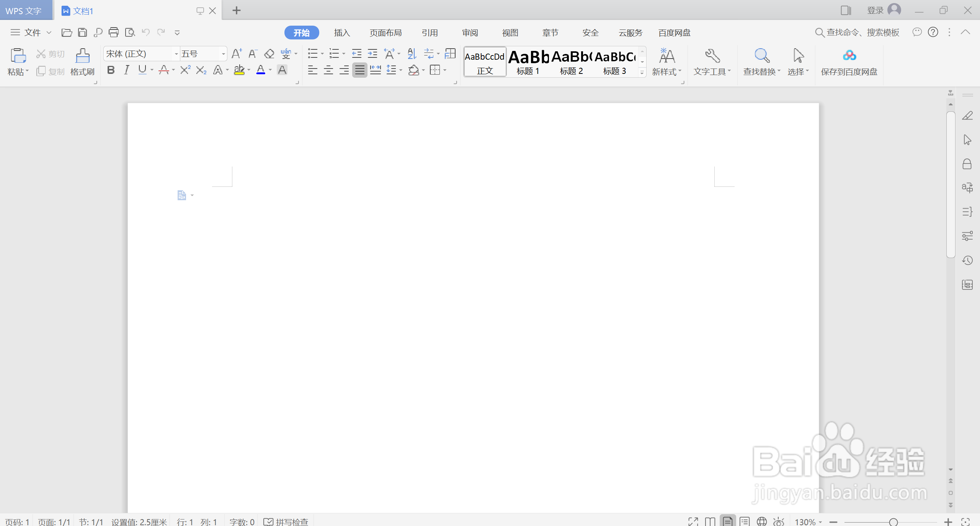Viewport: 980px width, 526px height.
Task: Click the clear formatting eraser icon
Action: pyautogui.click(x=269, y=54)
